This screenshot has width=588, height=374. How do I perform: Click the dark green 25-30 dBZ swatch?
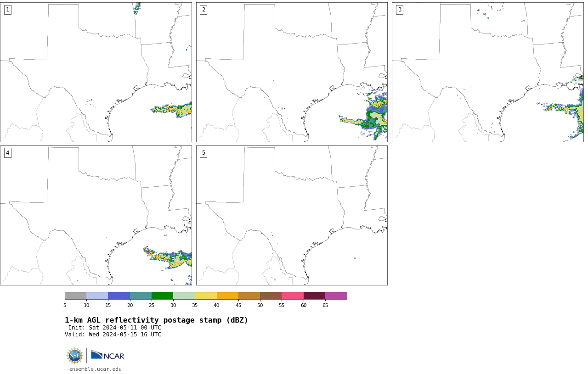162,296
